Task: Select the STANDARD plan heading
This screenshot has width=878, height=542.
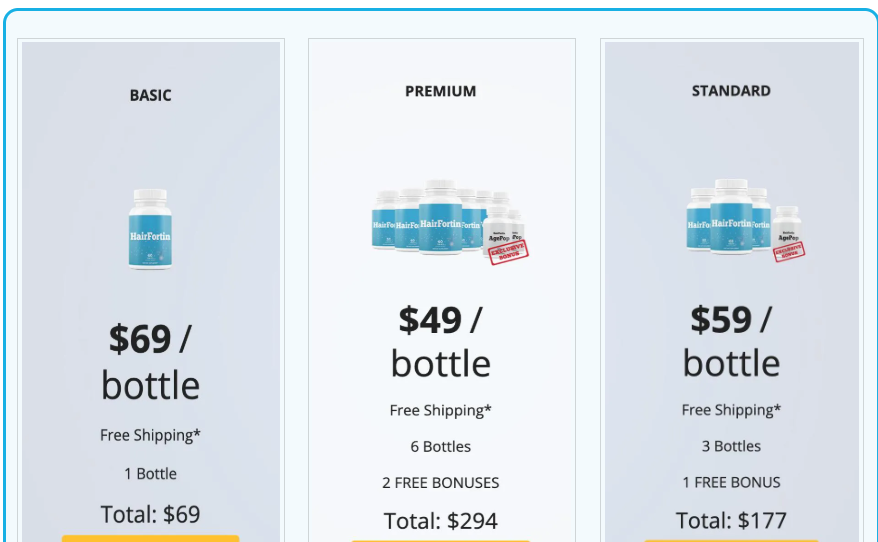Action: (731, 91)
